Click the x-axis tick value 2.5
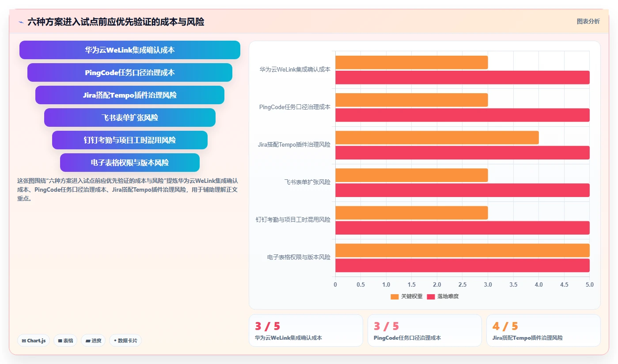Screen dimensions: 618x364 pyautogui.click(x=463, y=285)
